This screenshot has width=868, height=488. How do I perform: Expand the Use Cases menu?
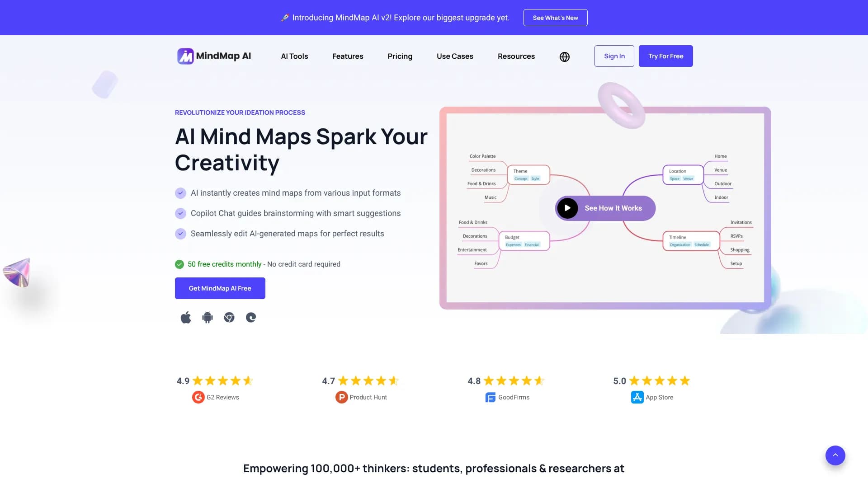pos(455,56)
